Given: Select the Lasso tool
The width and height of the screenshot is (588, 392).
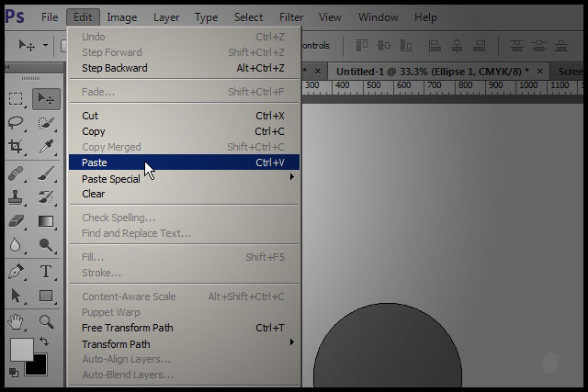Looking at the screenshot, I should pos(17,123).
